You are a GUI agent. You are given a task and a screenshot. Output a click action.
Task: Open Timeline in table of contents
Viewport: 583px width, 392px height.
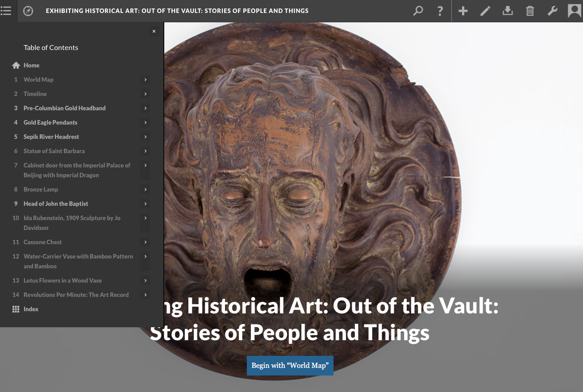(x=35, y=94)
